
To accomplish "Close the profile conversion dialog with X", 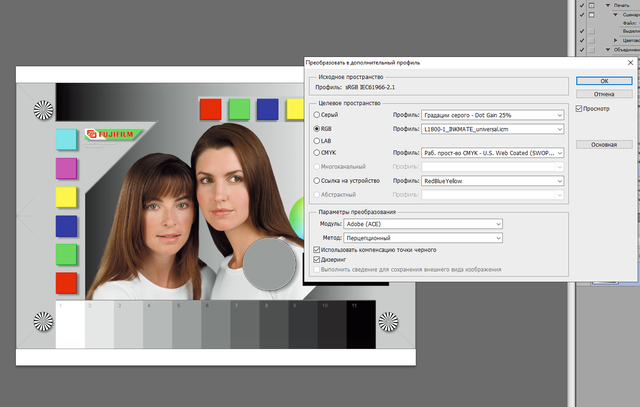I will pyautogui.click(x=630, y=62).
